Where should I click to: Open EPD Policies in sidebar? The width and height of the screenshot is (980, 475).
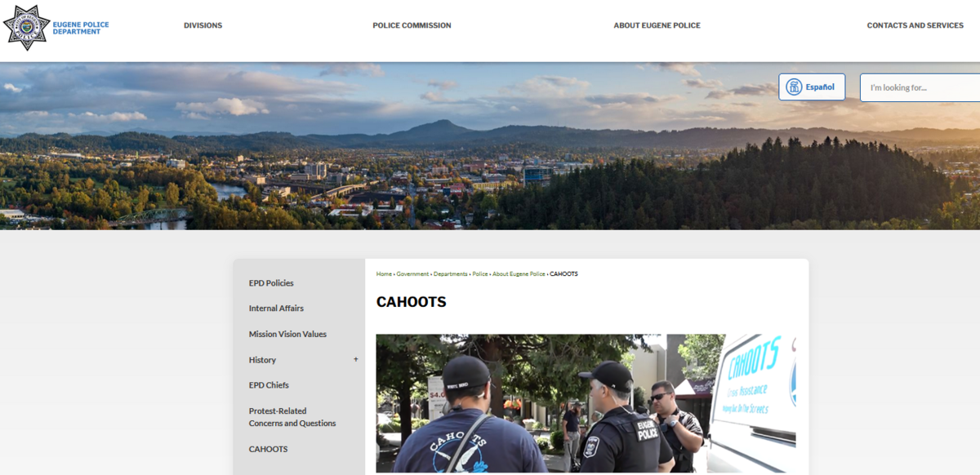271,283
